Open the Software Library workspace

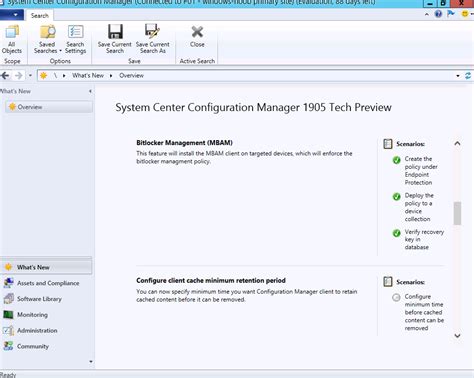tap(47, 299)
